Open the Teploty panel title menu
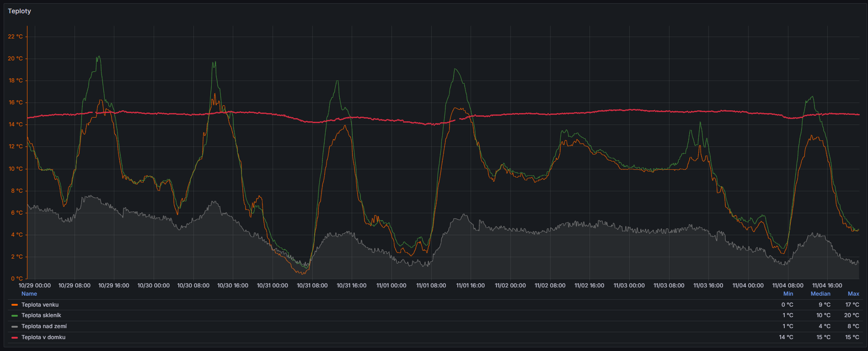This screenshot has height=351, width=868. (19, 11)
